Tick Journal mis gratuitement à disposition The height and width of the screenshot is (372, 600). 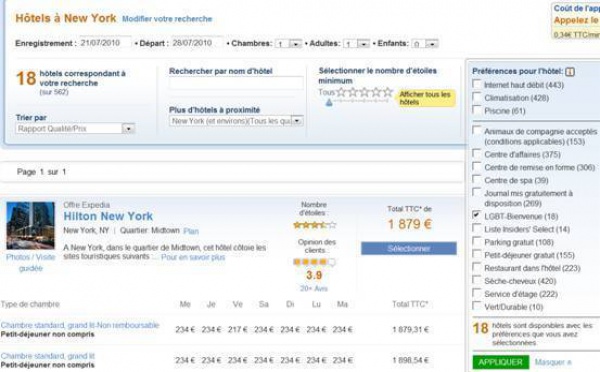[x=477, y=192]
